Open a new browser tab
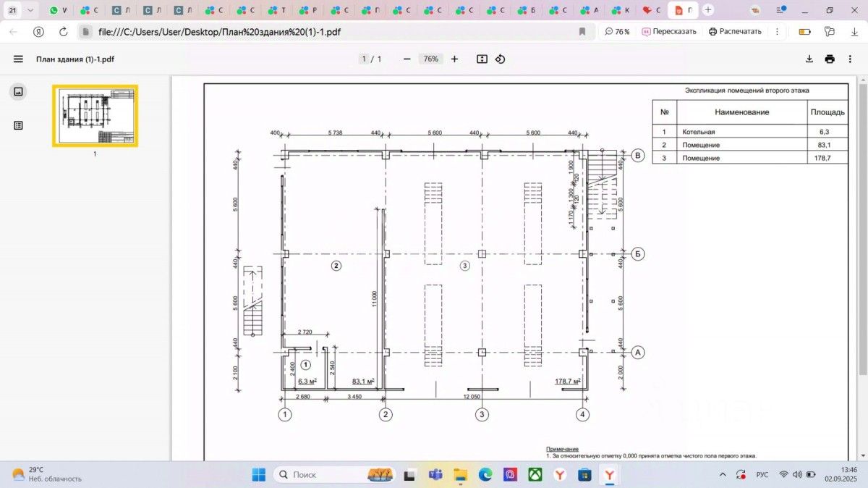 click(708, 10)
